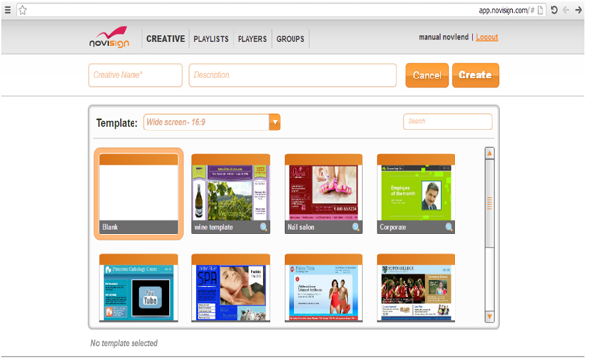Click the scrollbar down arrow in template list

pos(489,316)
